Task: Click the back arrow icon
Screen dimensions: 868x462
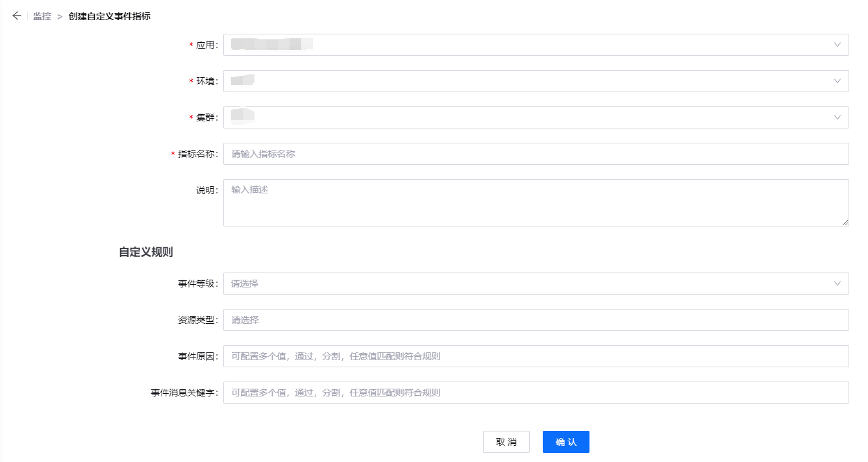Action: pyautogui.click(x=16, y=16)
